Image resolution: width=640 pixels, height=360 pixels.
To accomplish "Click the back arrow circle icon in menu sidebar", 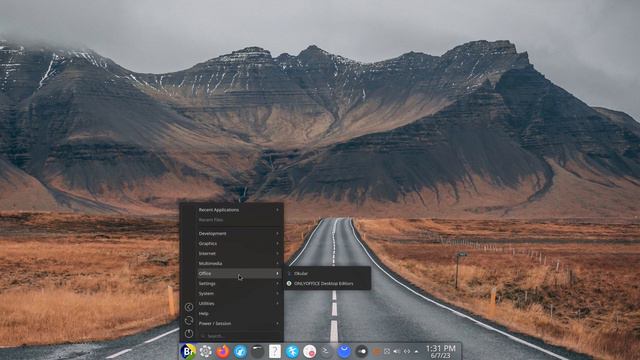I will coord(189,307).
